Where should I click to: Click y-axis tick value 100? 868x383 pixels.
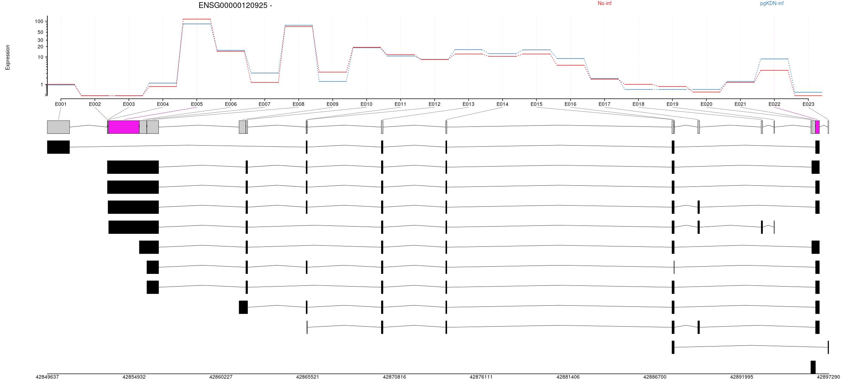pyautogui.click(x=39, y=22)
